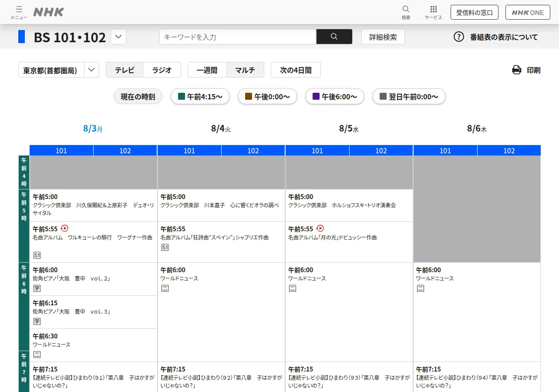
Task: Open ひまわり(92) program at 午前7:15
Action: point(221,377)
